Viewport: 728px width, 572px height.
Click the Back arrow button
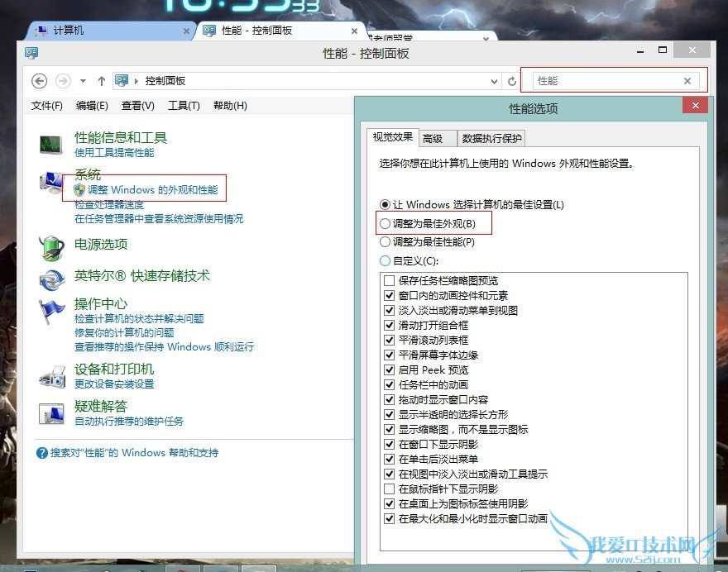(40, 81)
